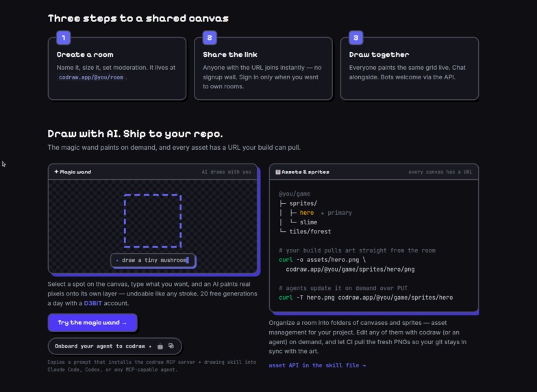The width and height of the screenshot is (537, 392).
Task: Click the robot icon in onboard agent button
Action: coord(160,346)
